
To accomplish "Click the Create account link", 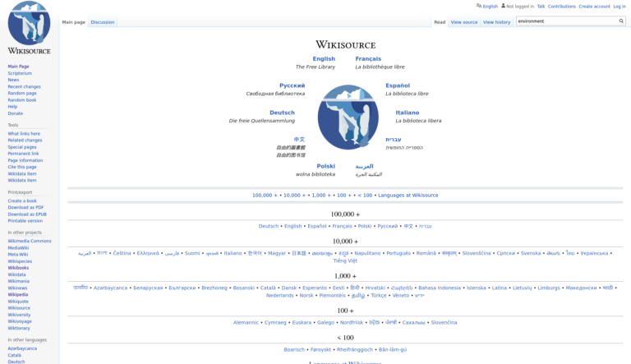I will tap(594, 7).
